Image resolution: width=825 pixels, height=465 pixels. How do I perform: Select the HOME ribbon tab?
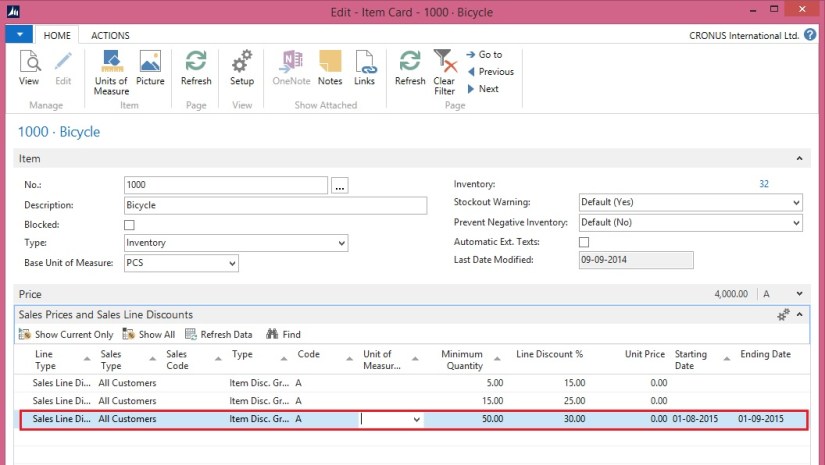pyautogui.click(x=58, y=35)
